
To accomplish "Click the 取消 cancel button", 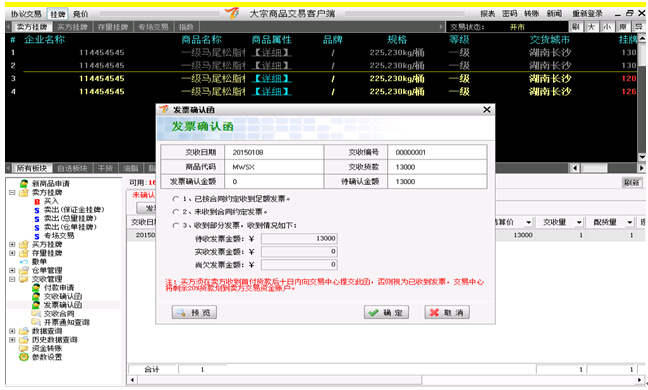I will click(x=447, y=313).
